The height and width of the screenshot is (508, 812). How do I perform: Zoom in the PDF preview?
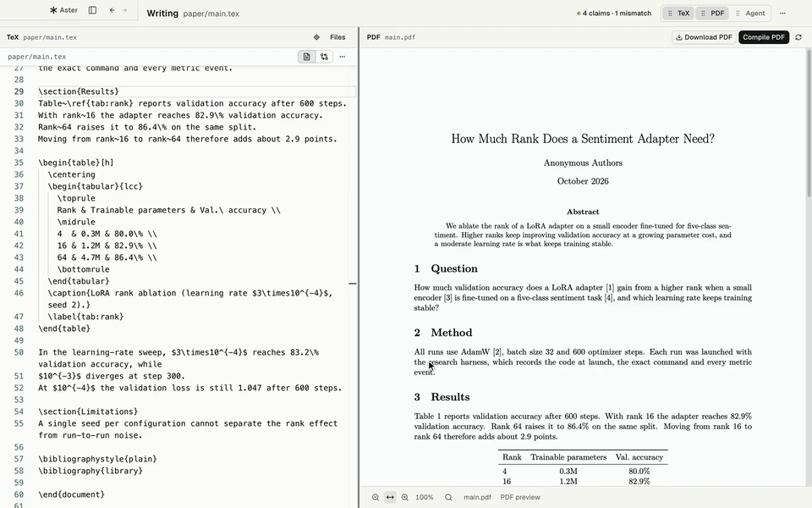point(405,497)
